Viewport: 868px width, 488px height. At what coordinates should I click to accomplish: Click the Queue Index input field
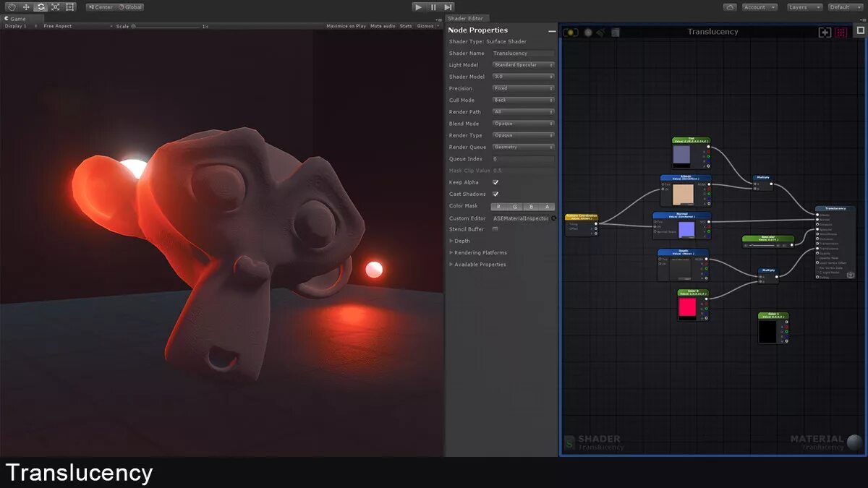pyautogui.click(x=522, y=159)
